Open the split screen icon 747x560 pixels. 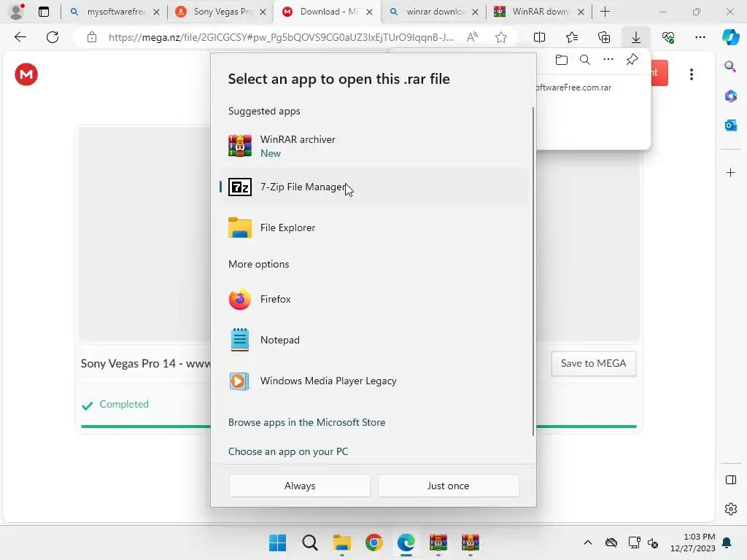[539, 37]
